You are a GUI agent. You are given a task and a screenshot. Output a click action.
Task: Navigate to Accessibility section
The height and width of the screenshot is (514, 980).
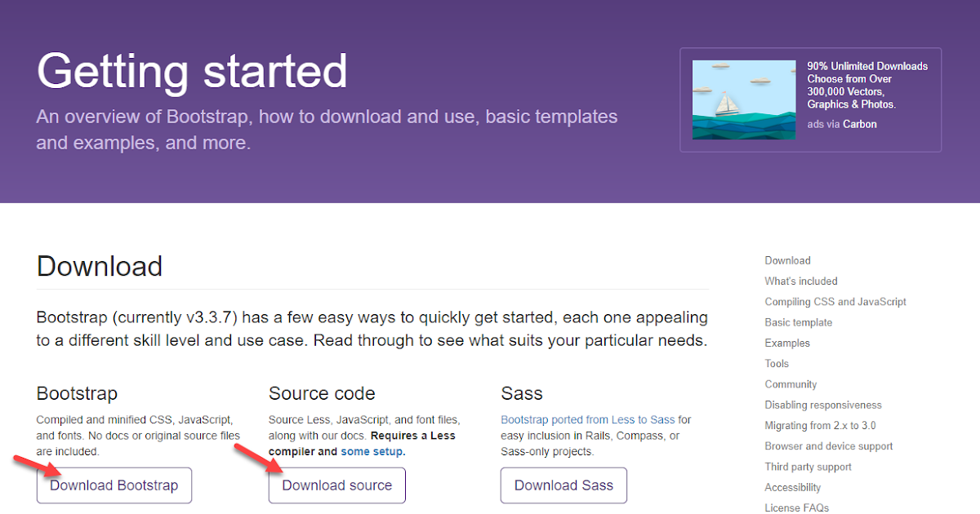[792, 487]
